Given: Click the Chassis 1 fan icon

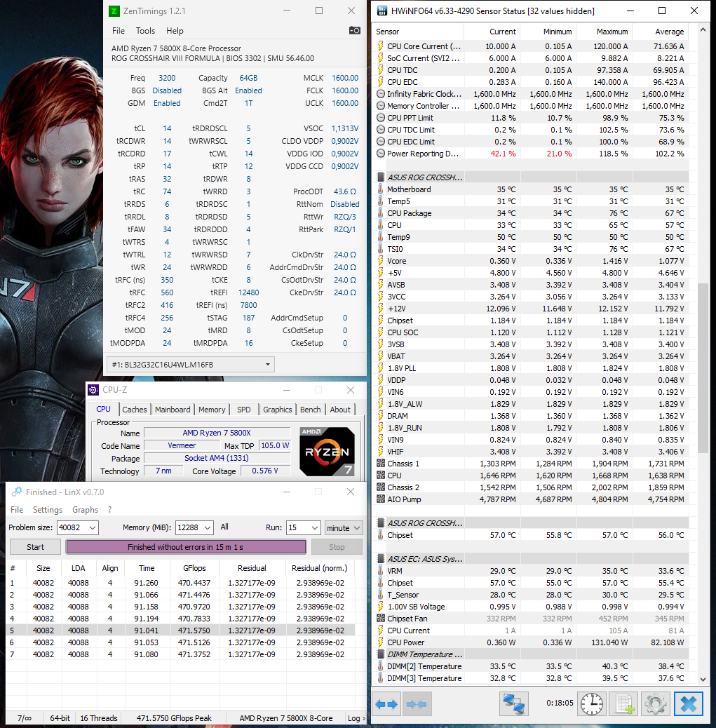Looking at the screenshot, I should click(381, 464).
